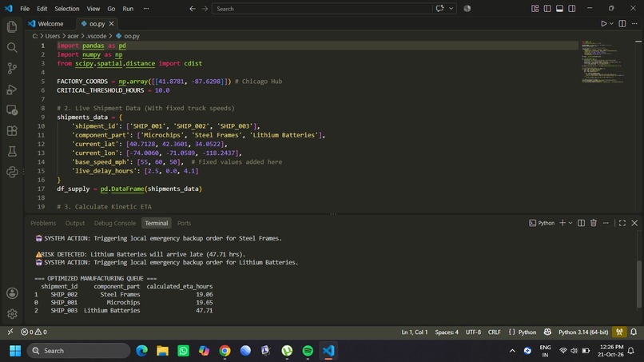Select interpreter Python 3.14 (64-bit)

point(583,332)
